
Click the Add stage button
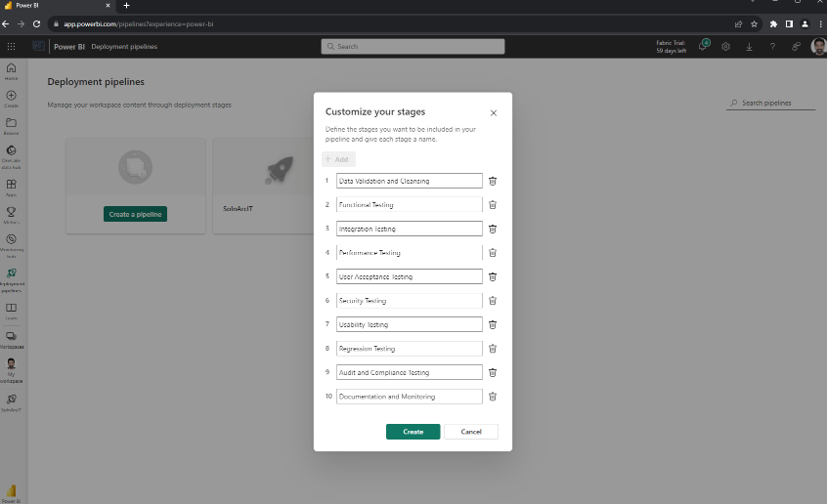coord(338,159)
